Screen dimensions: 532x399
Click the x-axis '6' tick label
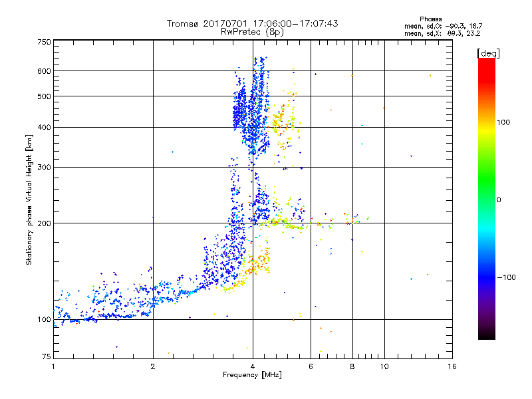click(311, 366)
